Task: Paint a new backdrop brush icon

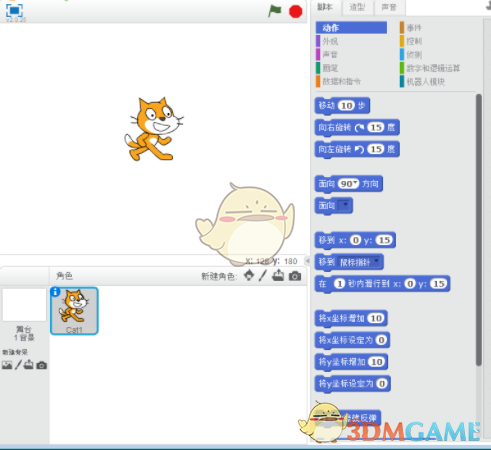Action: point(18,365)
